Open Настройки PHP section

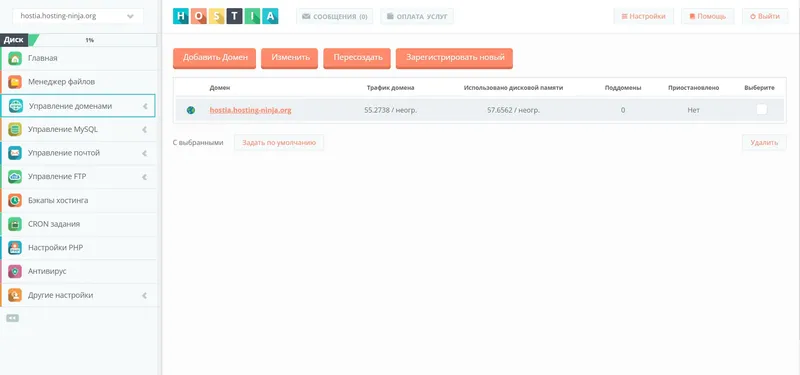coord(78,248)
